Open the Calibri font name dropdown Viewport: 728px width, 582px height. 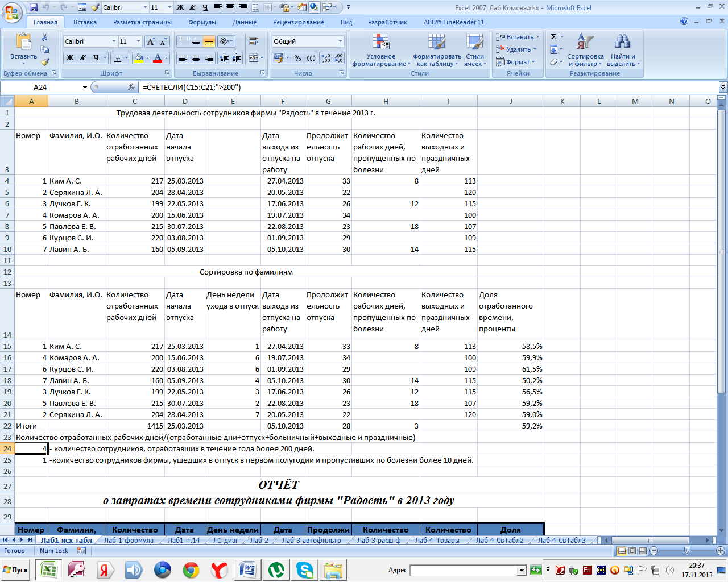113,41
